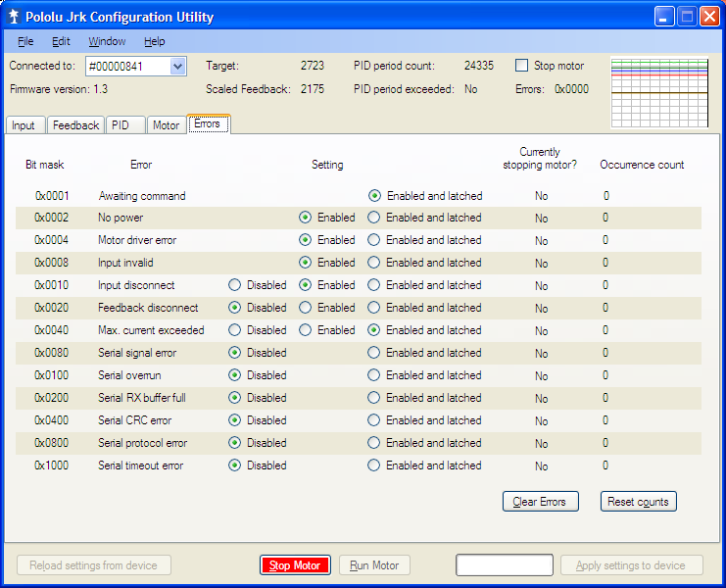Click Apply settings to device
This screenshot has width=726, height=588.
[x=632, y=565]
